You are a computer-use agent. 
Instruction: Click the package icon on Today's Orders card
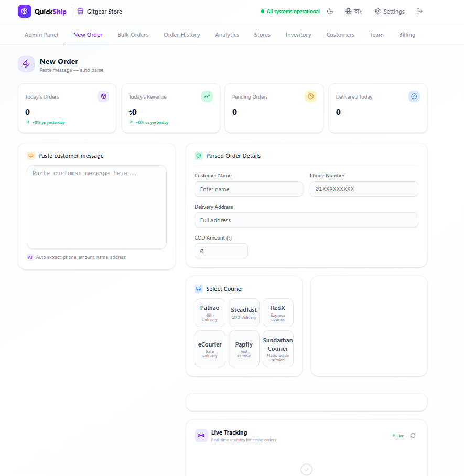click(103, 96)
